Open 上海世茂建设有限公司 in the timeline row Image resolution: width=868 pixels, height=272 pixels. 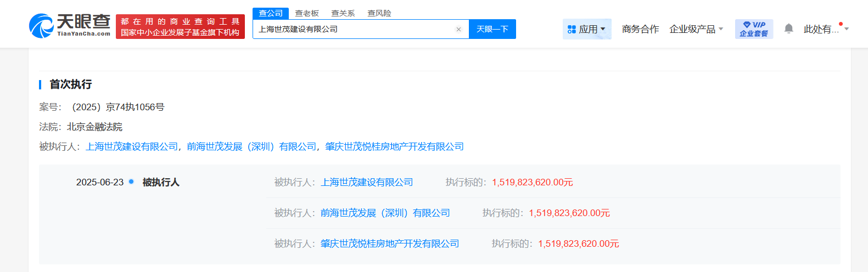(367, 182)
